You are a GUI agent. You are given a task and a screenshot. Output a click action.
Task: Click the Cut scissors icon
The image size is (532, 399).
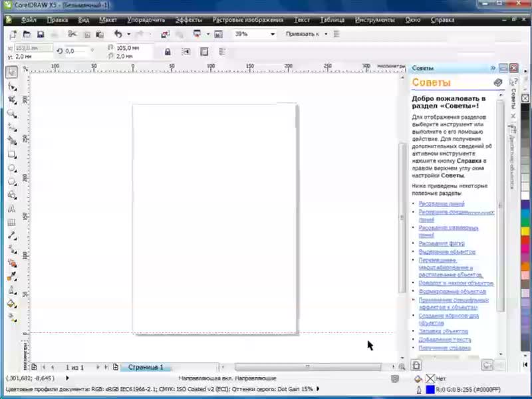click(72, 34)
